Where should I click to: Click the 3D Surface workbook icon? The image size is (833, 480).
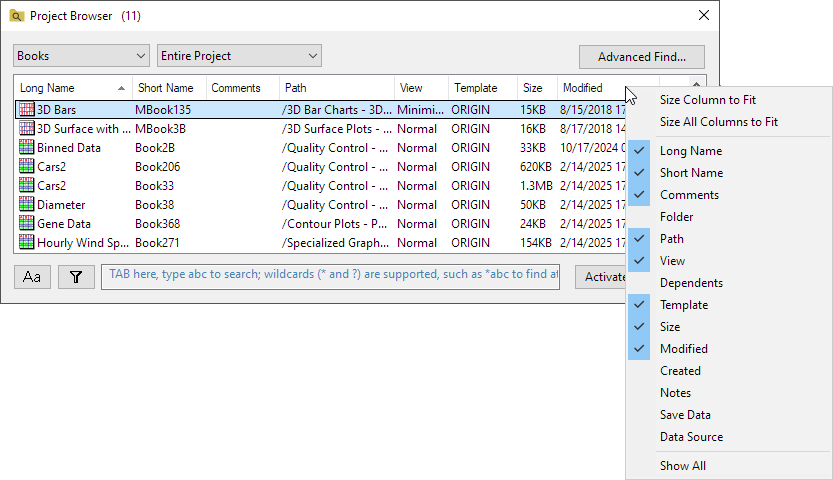[x=27, y=129]
